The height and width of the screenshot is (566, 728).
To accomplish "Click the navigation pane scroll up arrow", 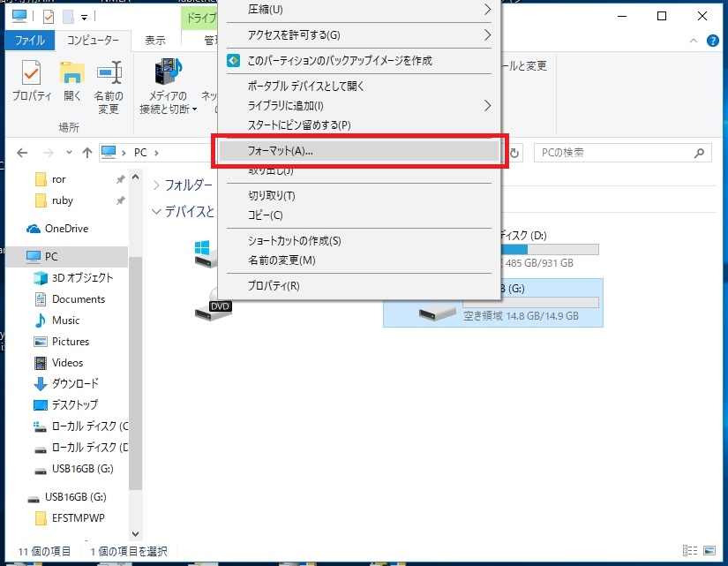I will (136, 177).
